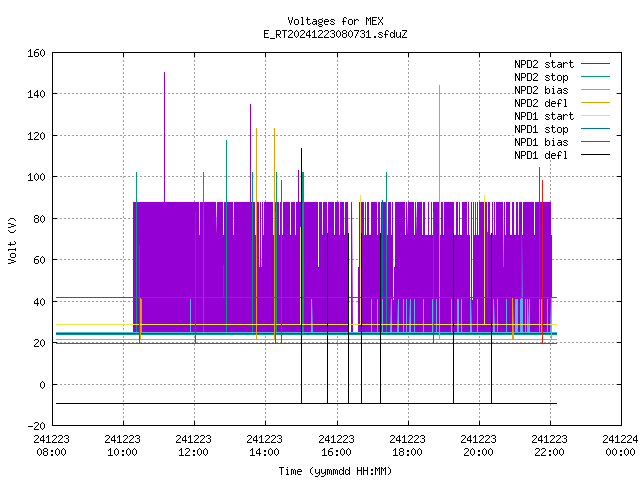Image resolution: width=640 pixels, height=480 pixels.
Task: Click the NPD2 stop legend label
Action: [x=541, y=77]
